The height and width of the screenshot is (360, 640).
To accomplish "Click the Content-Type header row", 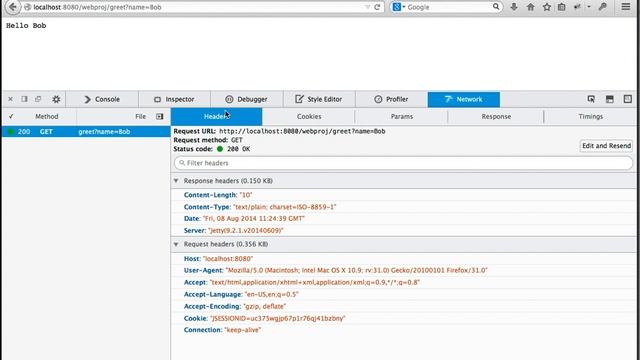I will coord(403,207).
